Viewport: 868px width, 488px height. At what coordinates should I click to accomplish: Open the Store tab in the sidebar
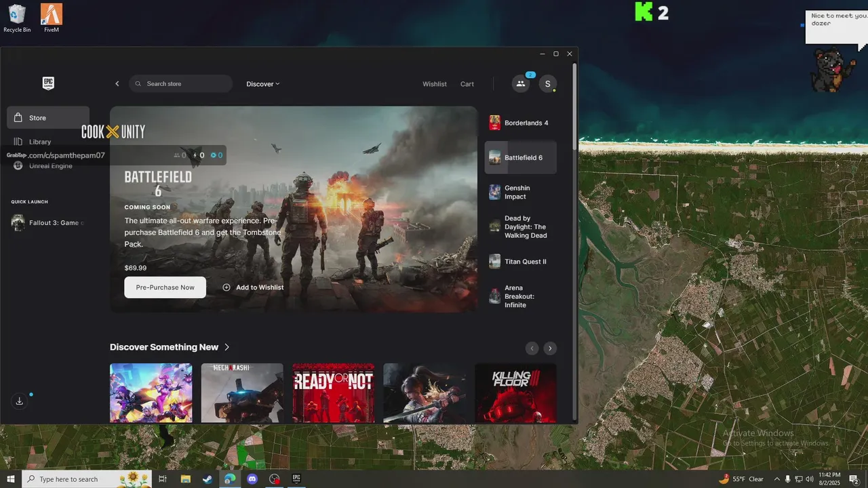point(48,118)
